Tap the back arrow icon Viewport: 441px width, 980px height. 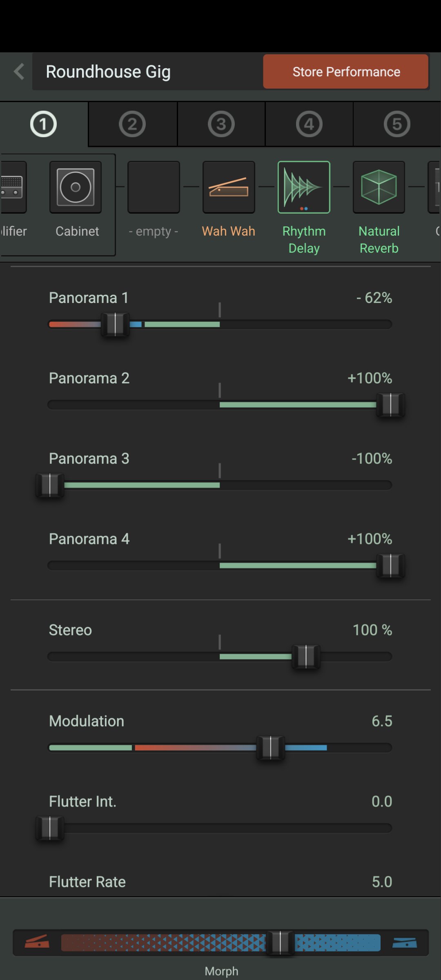19,71
